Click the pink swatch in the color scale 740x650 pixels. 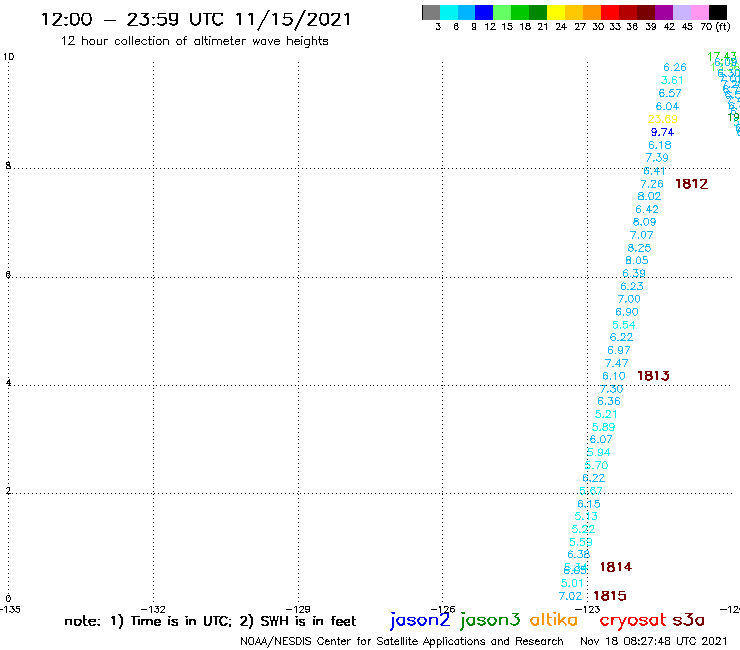[x=699, y=12]
